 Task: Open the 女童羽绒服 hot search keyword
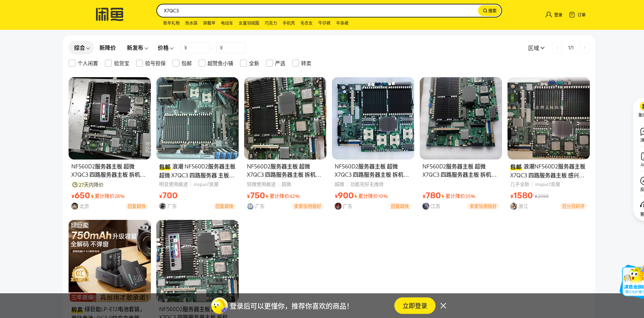(249, 23)
